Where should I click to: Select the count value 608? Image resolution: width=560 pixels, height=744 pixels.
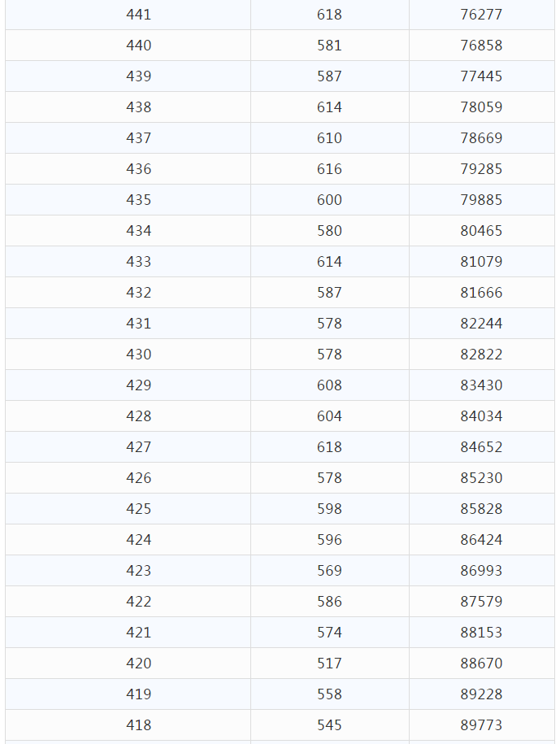click(x=329, y=385)
